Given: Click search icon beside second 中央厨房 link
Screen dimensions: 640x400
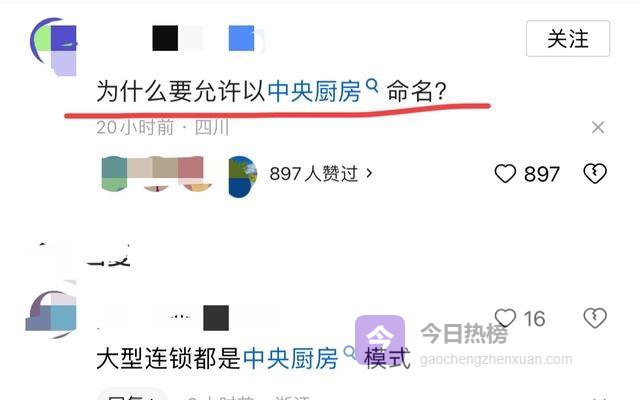Looking at the screenshot, I should tap(349, 352).
